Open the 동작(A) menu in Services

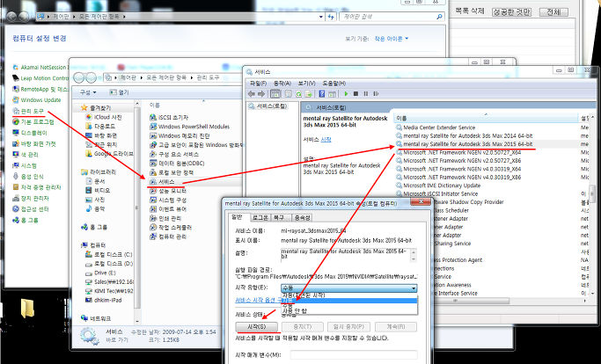[282, 84]
